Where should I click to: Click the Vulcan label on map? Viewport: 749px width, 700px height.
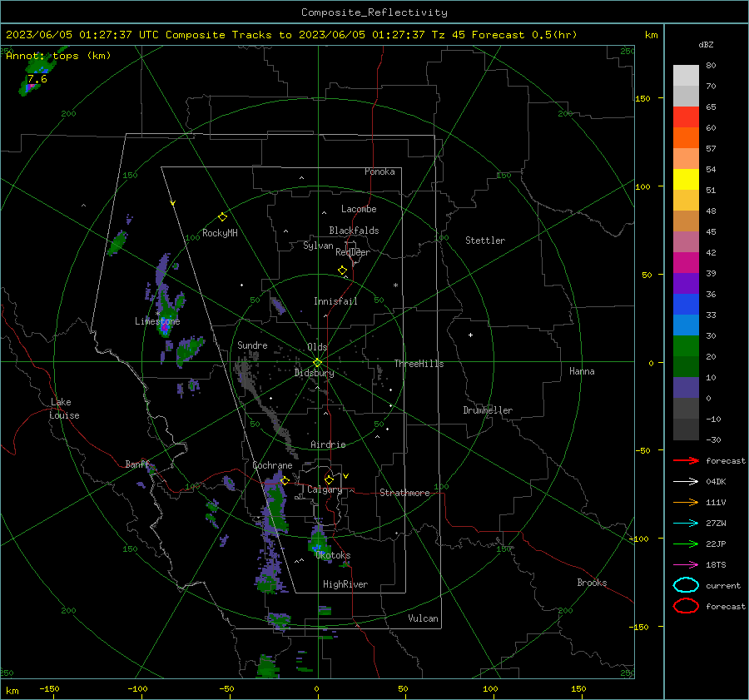423,618
